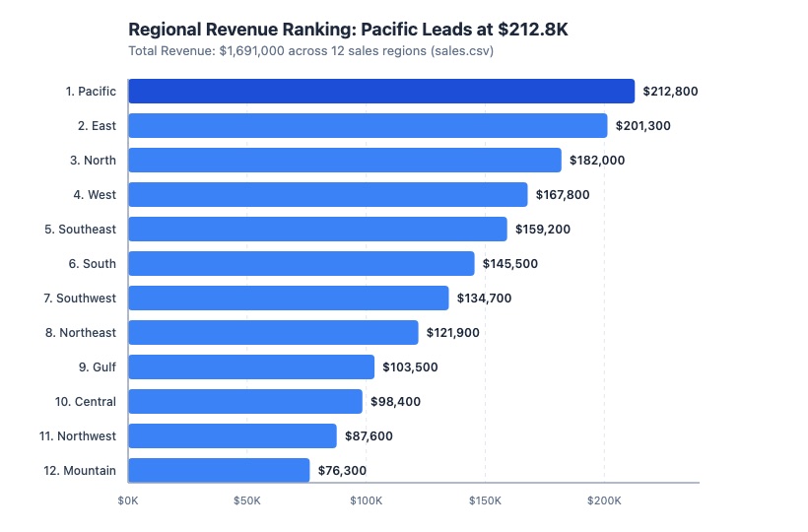Click the '8. Northeast' axis label
Screen dimensions: 808x532
[x=81, y=333]
